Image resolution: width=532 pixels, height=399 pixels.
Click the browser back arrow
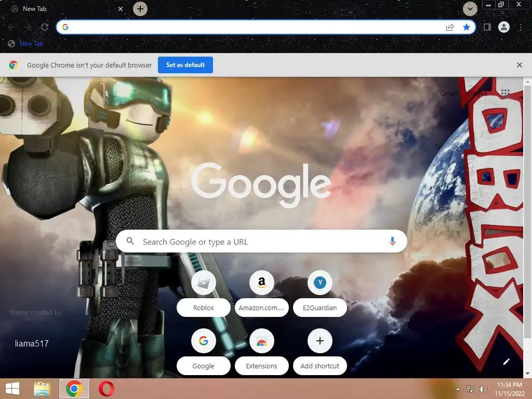(11, 27)
